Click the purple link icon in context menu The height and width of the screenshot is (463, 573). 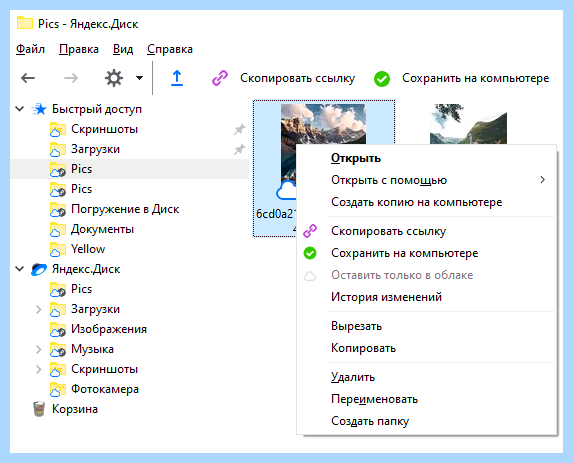[310, 231]
